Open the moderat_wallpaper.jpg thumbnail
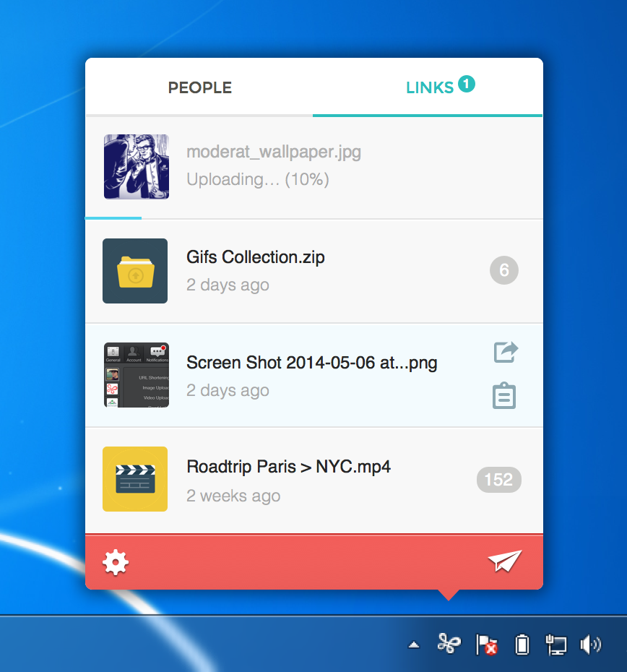This screenshot has height=672, width=627. tap(137, 167)
